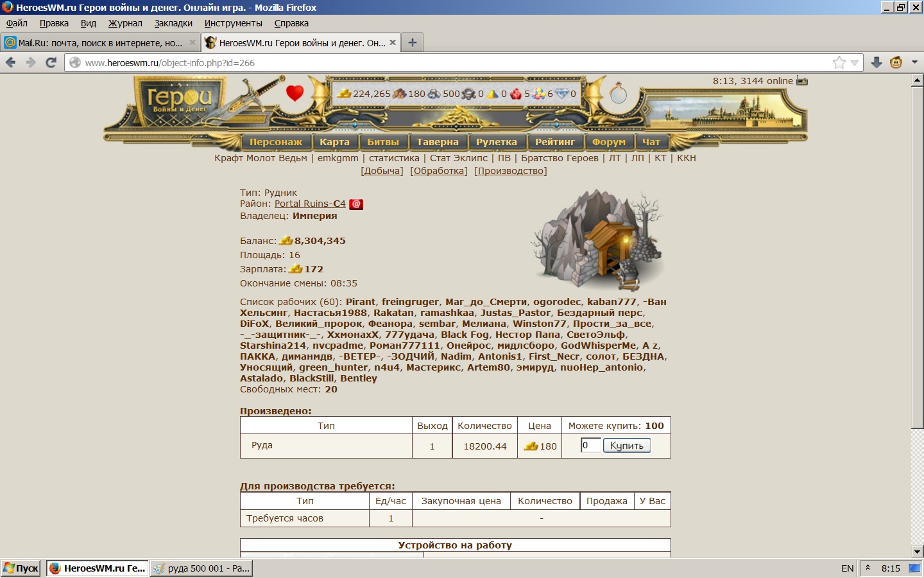The width and height of the screenshot is (924, 578).
Task: Click the mine building picture
Action: coord(598,240)
